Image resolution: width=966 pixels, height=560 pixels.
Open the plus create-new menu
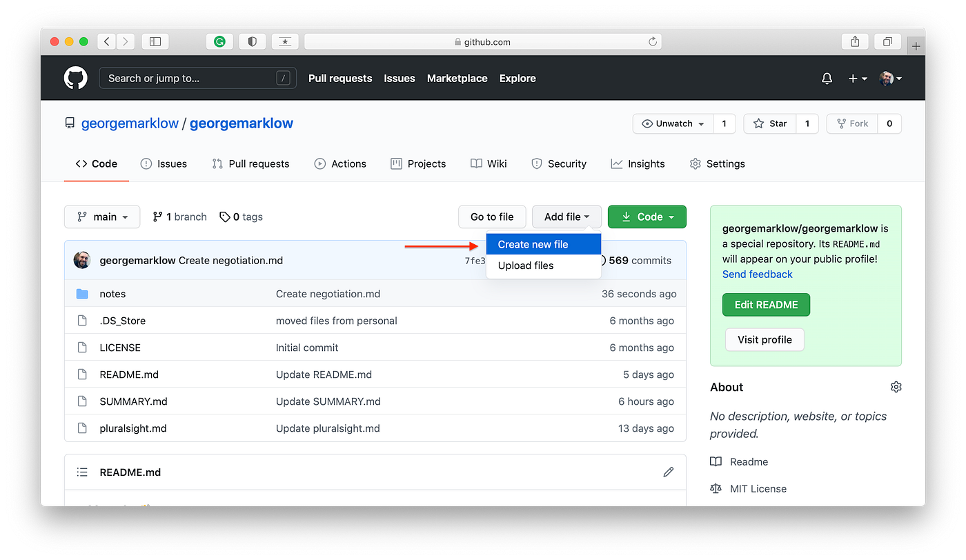click(857, 79)
